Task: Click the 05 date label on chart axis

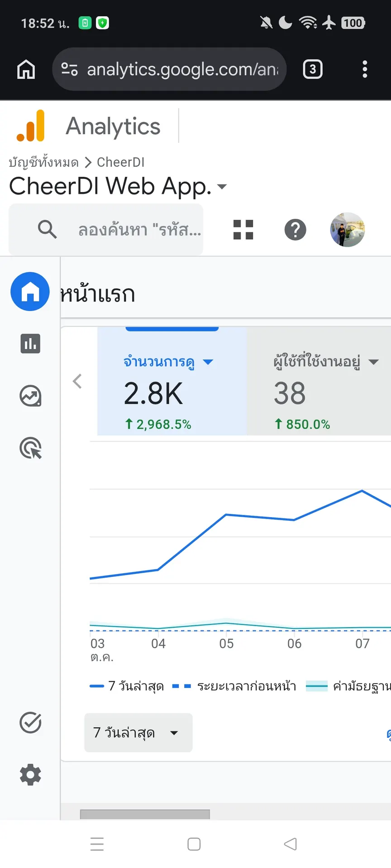Action: click(x=226, y=643)
